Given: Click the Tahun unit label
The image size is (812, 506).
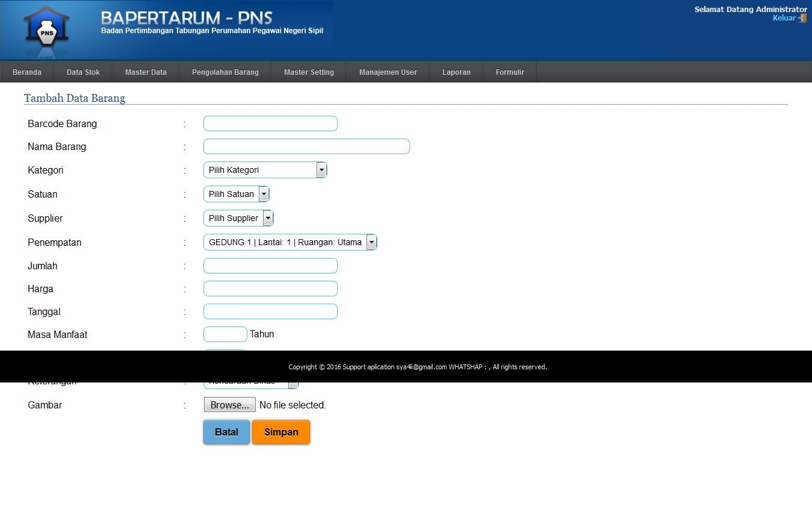Looking at the screenshot, I should 262,334.
